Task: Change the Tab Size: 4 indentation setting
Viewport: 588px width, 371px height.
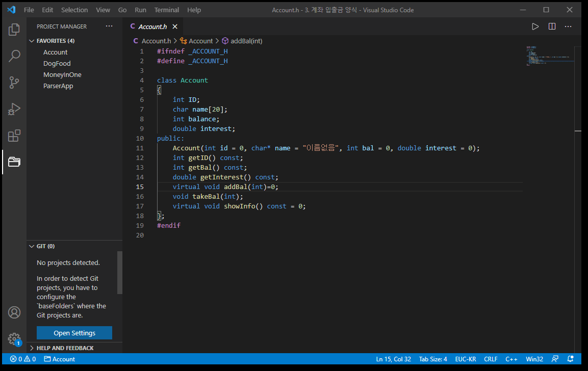Action: [x=433, y=359]
